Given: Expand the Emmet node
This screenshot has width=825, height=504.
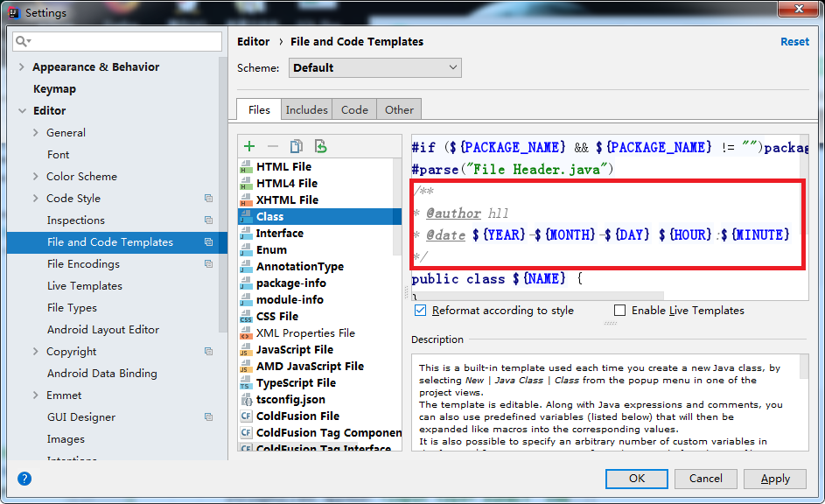Looking at the screenshot, I should (x=36, y=395).
